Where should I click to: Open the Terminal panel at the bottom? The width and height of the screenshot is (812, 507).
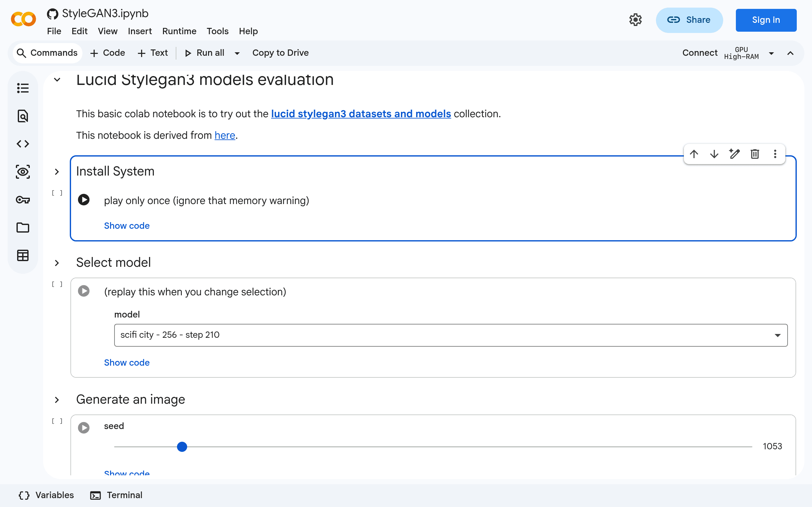click(x=116, y=495)
